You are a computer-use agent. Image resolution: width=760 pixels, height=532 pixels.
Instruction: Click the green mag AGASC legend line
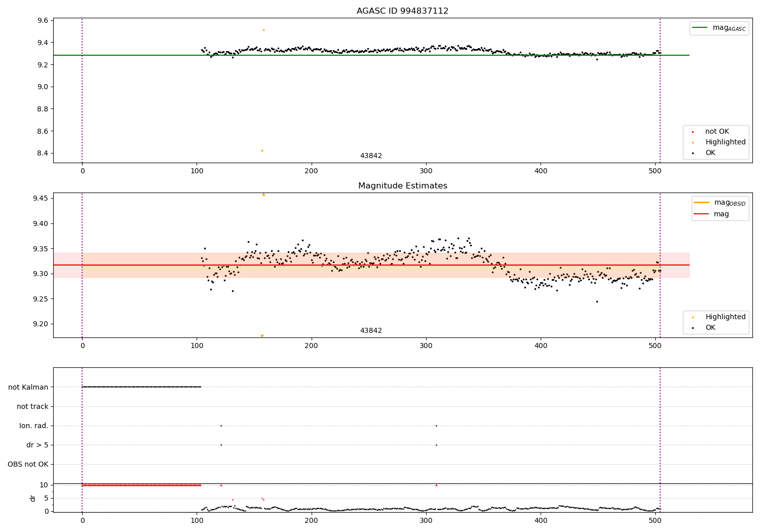tap(701, 28)
